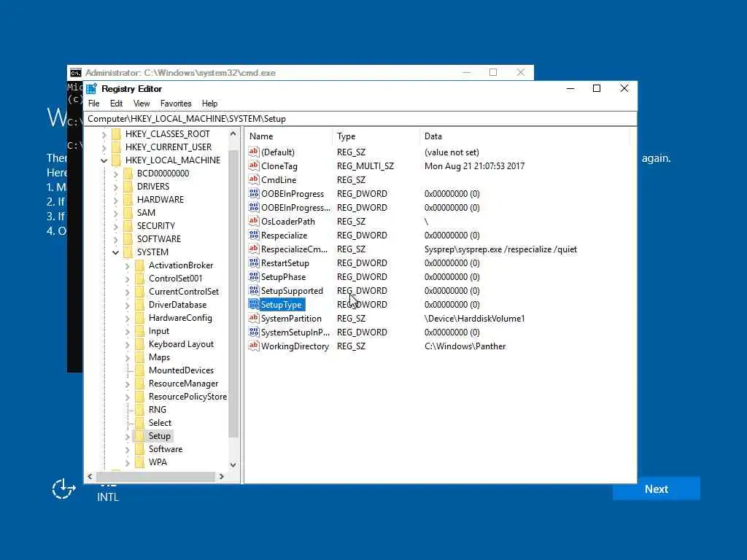The width and height of the screenshot is (747, 560).
Task: Open the View menu
Action: [x=142, y=104]
